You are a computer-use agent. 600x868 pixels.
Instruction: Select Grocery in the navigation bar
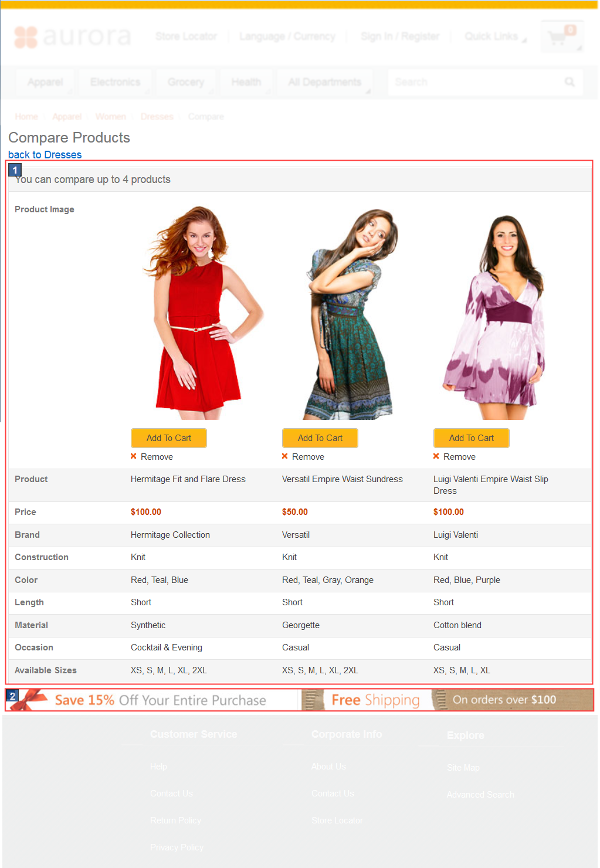click(185, 82)
